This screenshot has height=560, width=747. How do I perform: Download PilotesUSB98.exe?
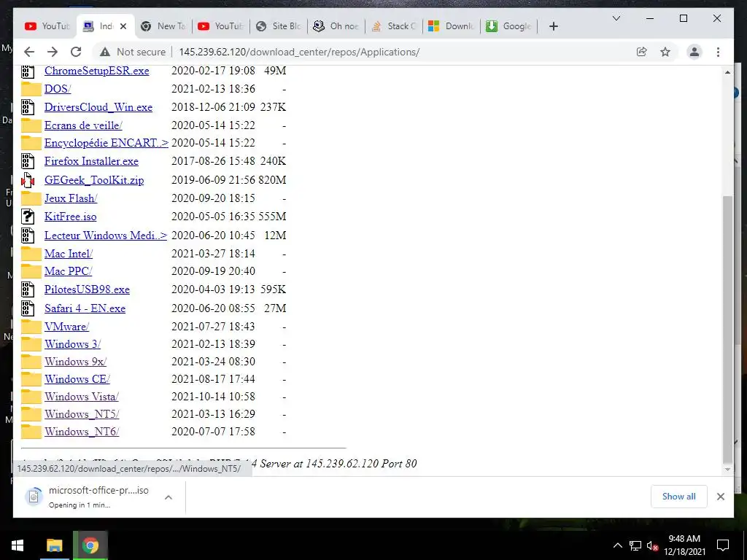click(x=88, y=289)
